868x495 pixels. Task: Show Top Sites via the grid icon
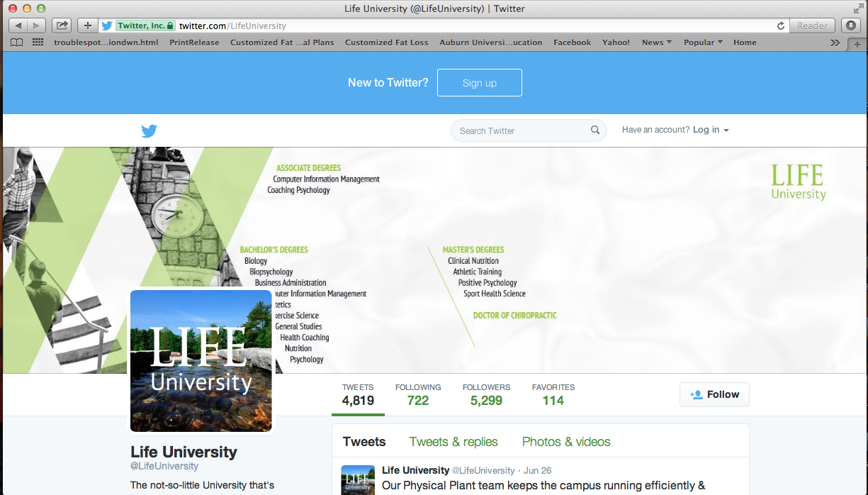point(37,43)
